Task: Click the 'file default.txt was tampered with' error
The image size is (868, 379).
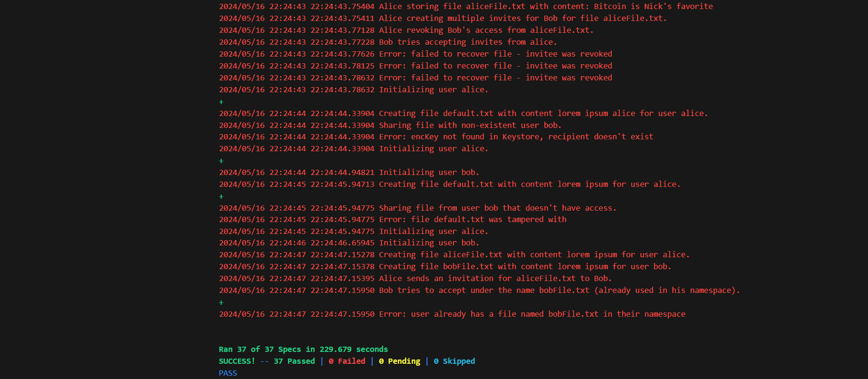Action: pos(393,219)
